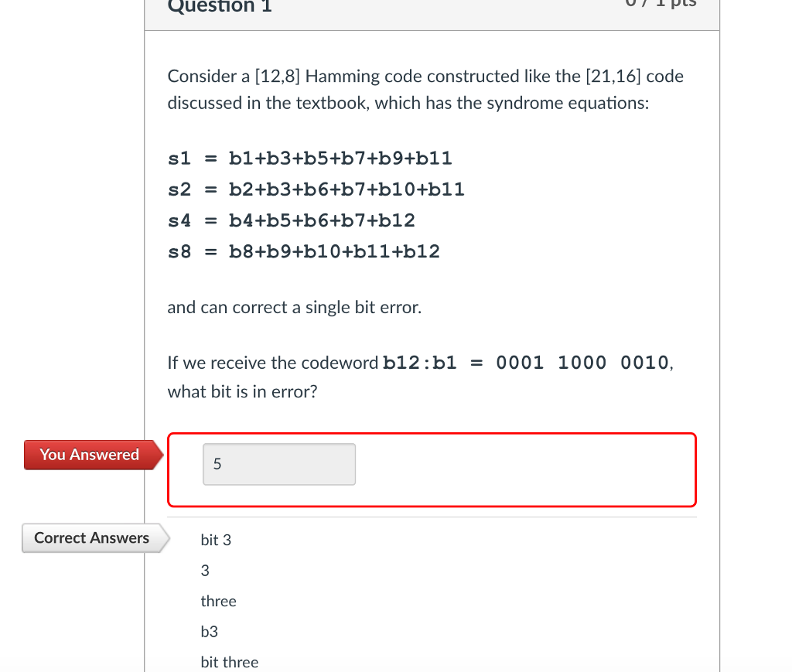Click the received codeword 0001 1000 0010
792x672 pixels.
tap(582, 363)
